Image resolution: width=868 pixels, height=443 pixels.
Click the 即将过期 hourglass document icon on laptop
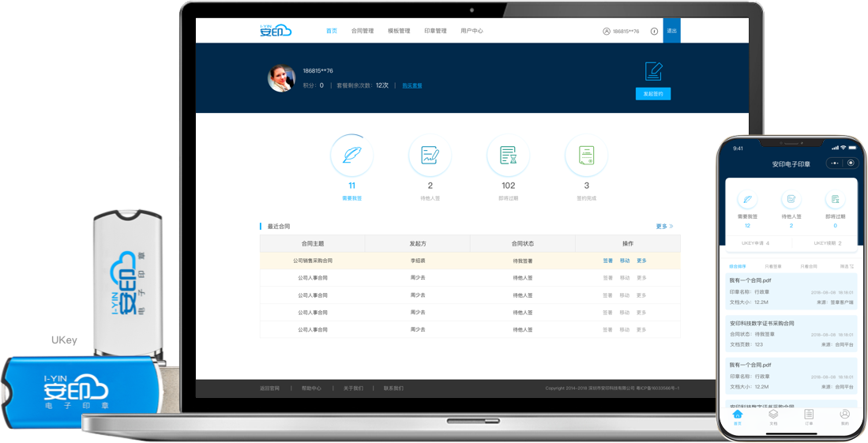(x=508, y=155)
